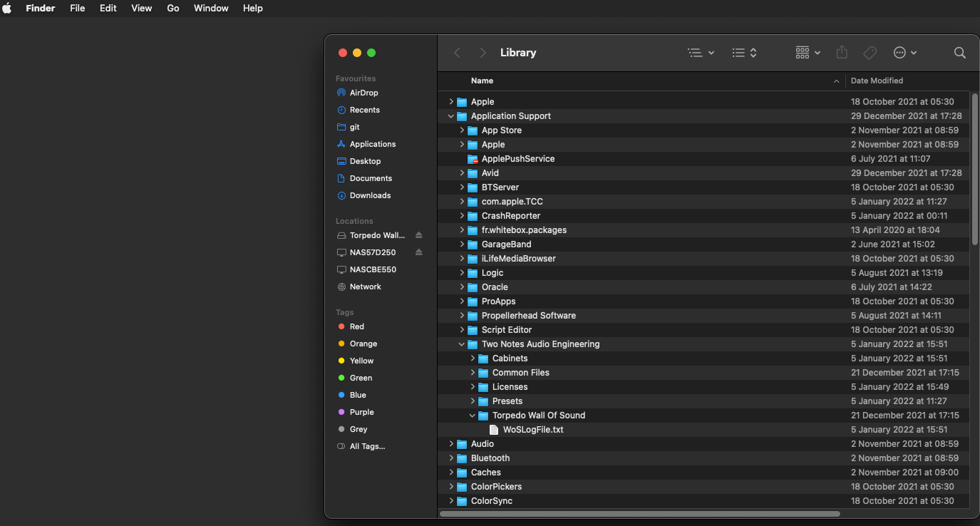Click the forward navigation arrow
Screen dimensions: 980x526
483,53
